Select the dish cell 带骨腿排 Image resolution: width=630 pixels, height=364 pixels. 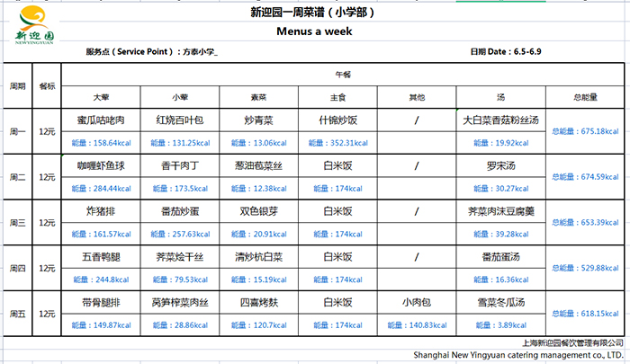click(x=101, y=302)
